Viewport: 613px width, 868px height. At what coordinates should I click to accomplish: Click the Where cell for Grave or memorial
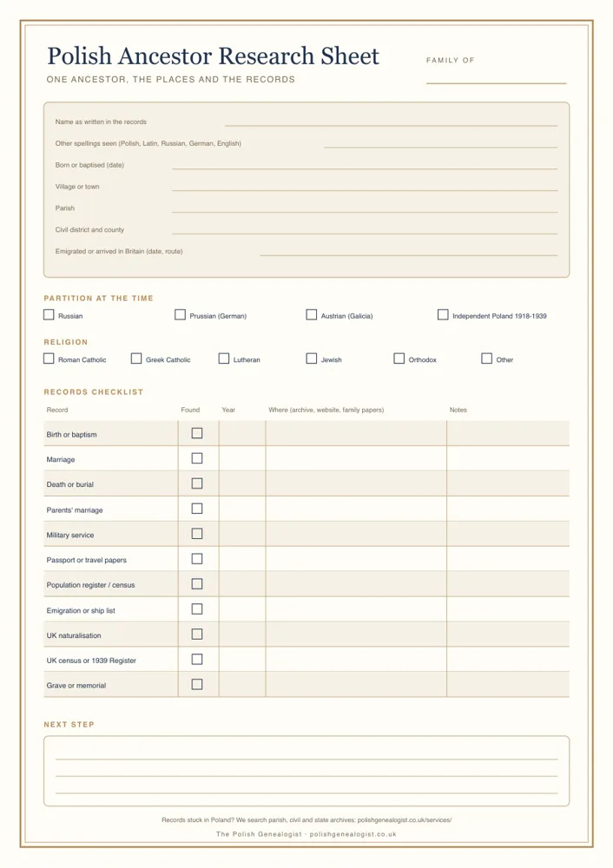click(356, 685)
